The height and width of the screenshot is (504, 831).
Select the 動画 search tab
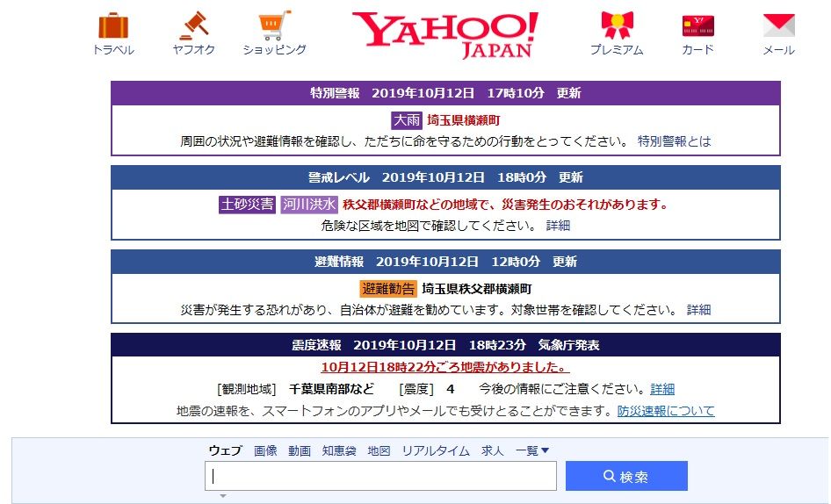pyautogui.click(x=300, y=451)
